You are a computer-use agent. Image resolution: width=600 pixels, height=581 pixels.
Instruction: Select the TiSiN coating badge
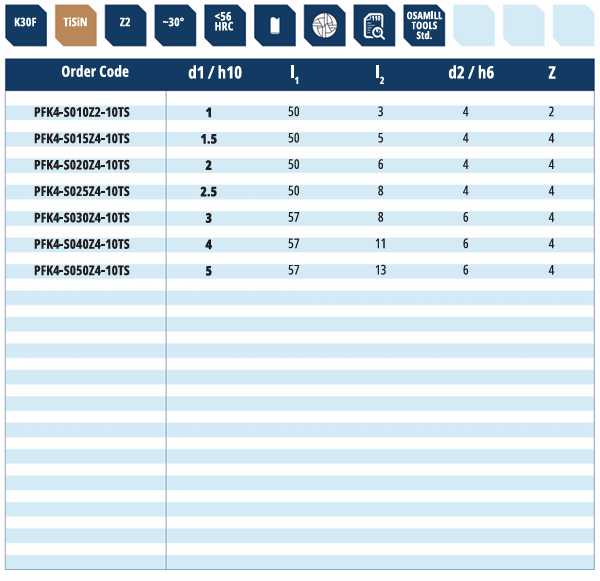tap(75, 24)
